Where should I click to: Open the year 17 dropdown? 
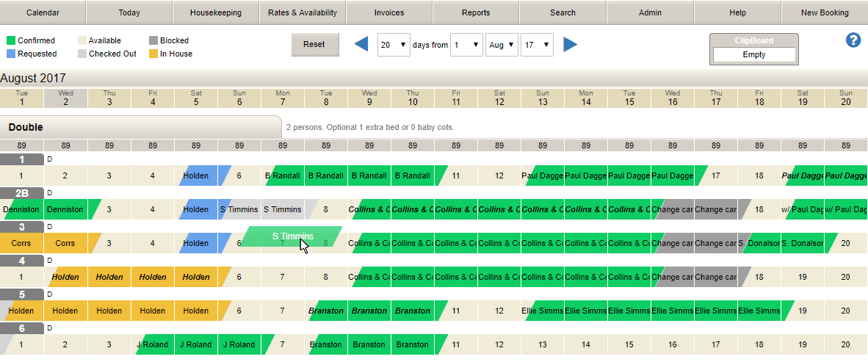pos(537,45)
